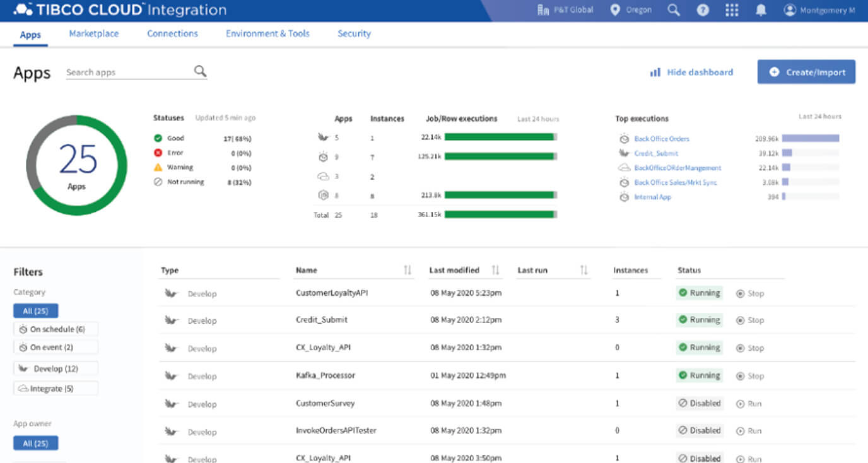The image size is (868, 463).
Task: Click the TIBCO Cloud Integration logo
Action: pos(120,10)
